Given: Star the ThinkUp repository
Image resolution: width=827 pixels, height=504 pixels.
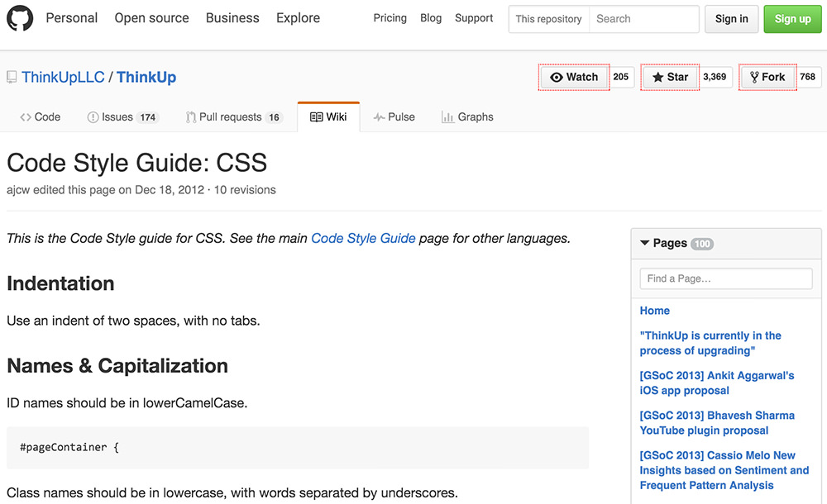Looking at the screenshot, I should (670, 77).
